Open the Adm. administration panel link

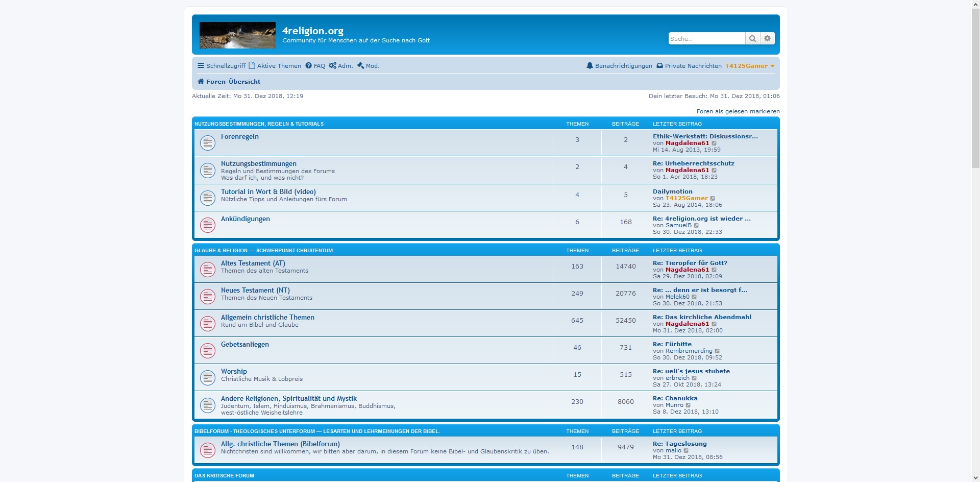(x=341, y=66)
